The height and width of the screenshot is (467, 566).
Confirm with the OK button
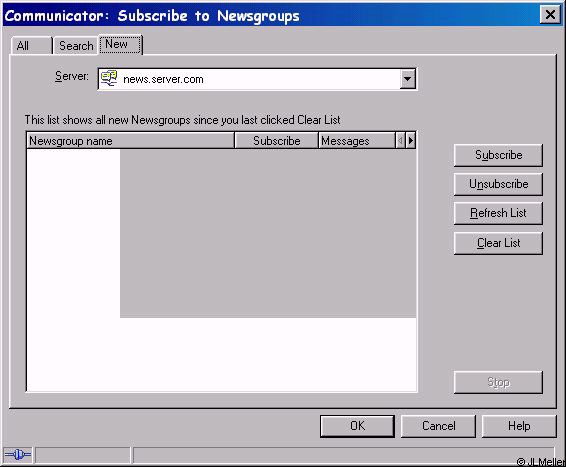(x=357, y=426)
